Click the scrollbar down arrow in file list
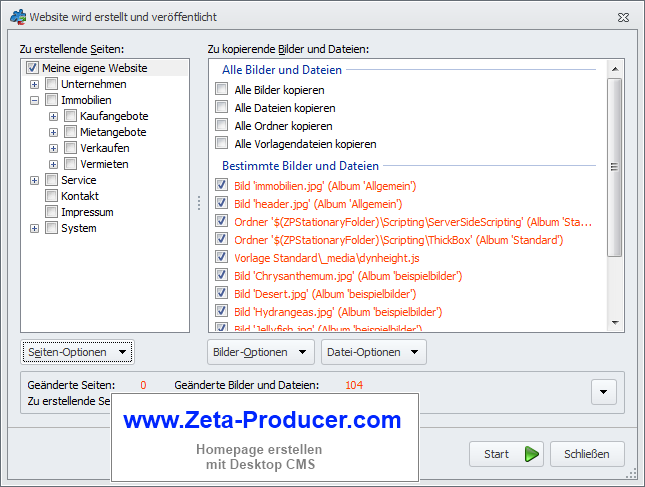Image resolution: width=645 pixels, height=487 pixels. [x=615, y=322]
